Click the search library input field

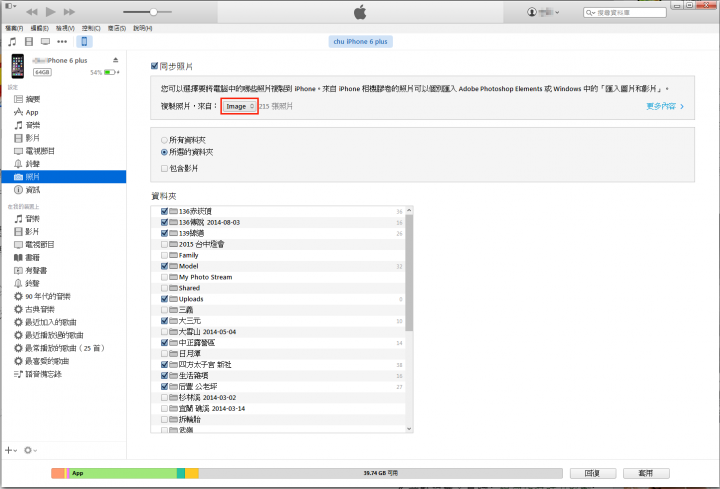tap(625, 13)
